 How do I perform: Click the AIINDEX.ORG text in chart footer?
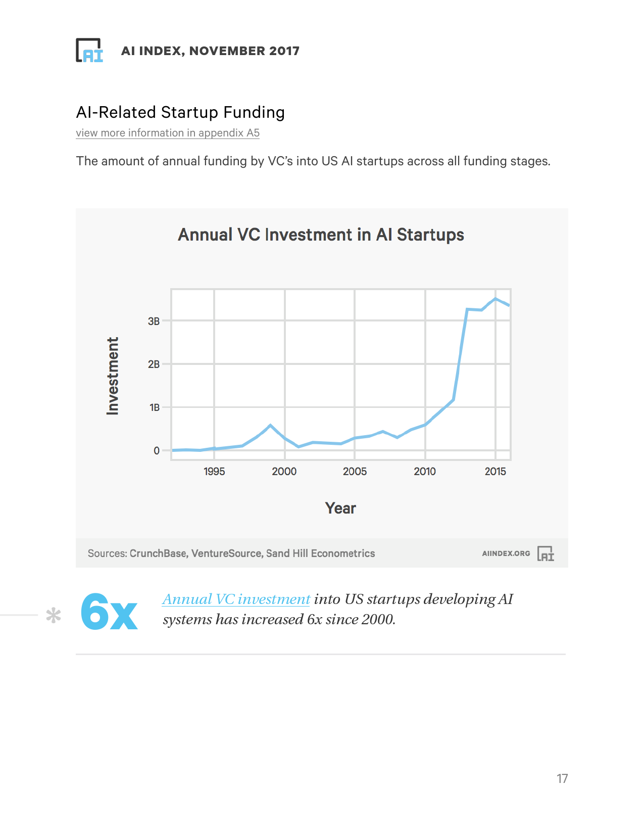[x=506, y=553]
